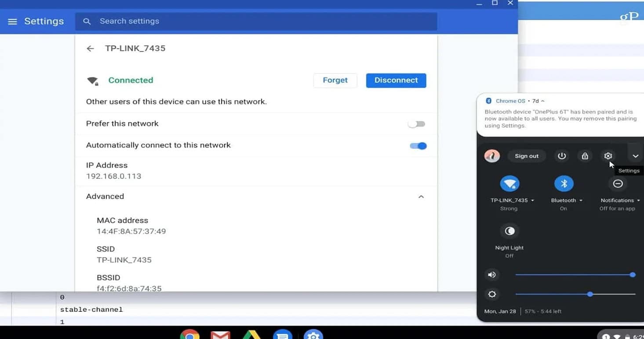Image resolution: width=644 pixels, height=339 pixels.
Task: Click the power button in quick settings
Action: [561, 156]
